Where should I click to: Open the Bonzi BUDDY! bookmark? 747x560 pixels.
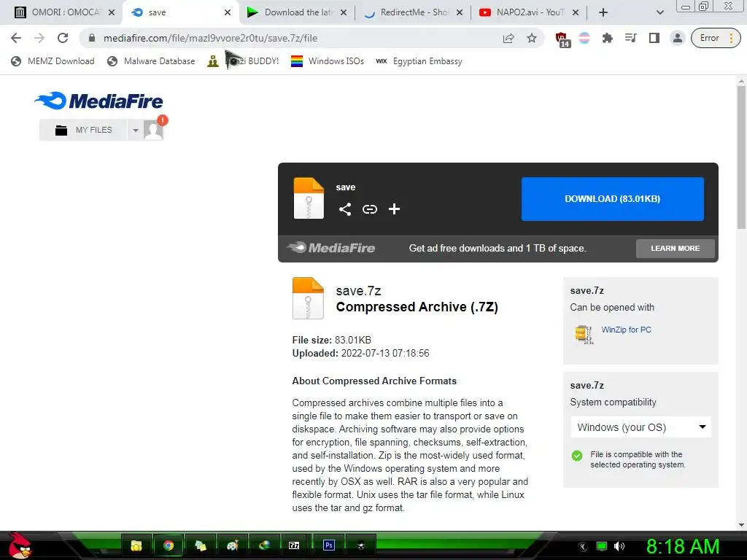pos(243,61)
